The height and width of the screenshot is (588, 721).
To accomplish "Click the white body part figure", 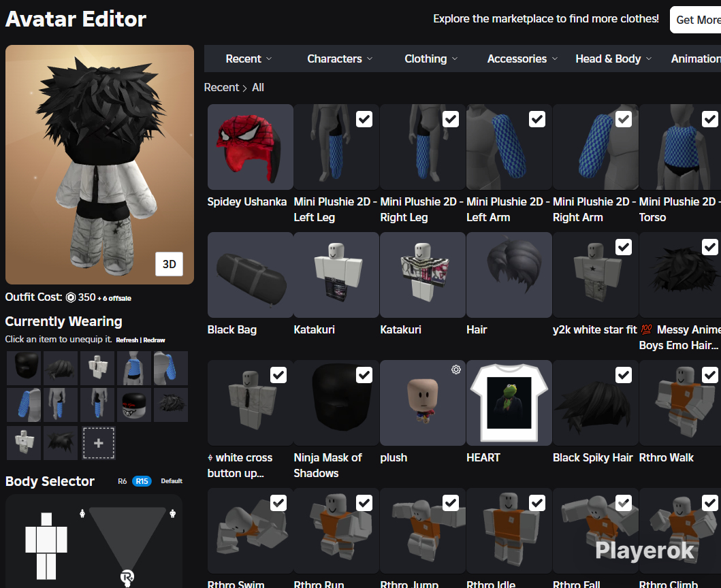I will 46,546.
